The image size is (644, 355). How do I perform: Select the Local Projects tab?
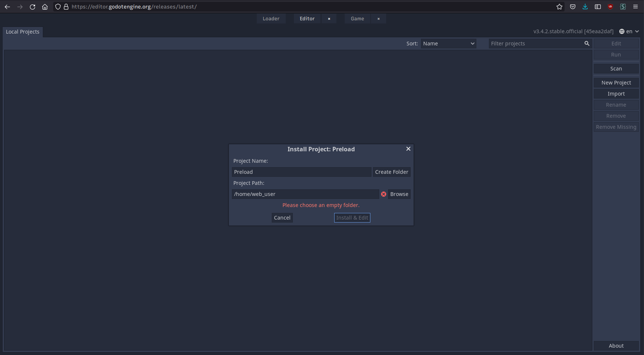click(23, 32)
